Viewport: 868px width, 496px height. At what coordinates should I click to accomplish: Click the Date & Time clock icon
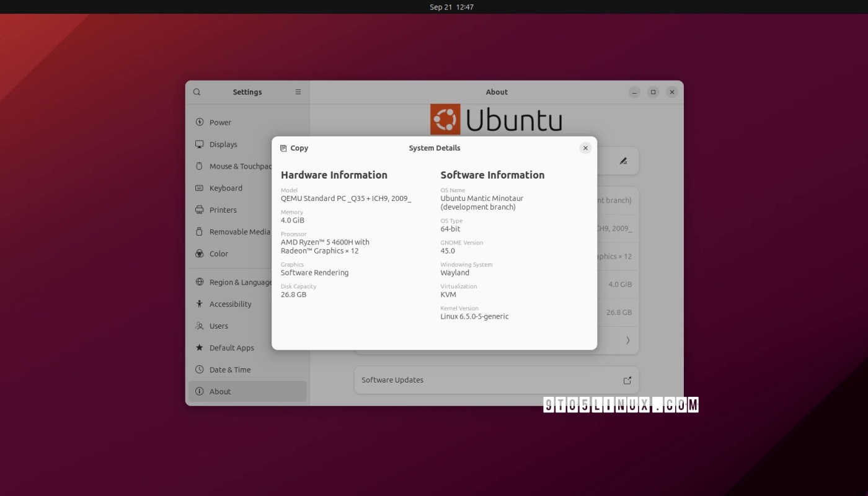click(200, 370)
